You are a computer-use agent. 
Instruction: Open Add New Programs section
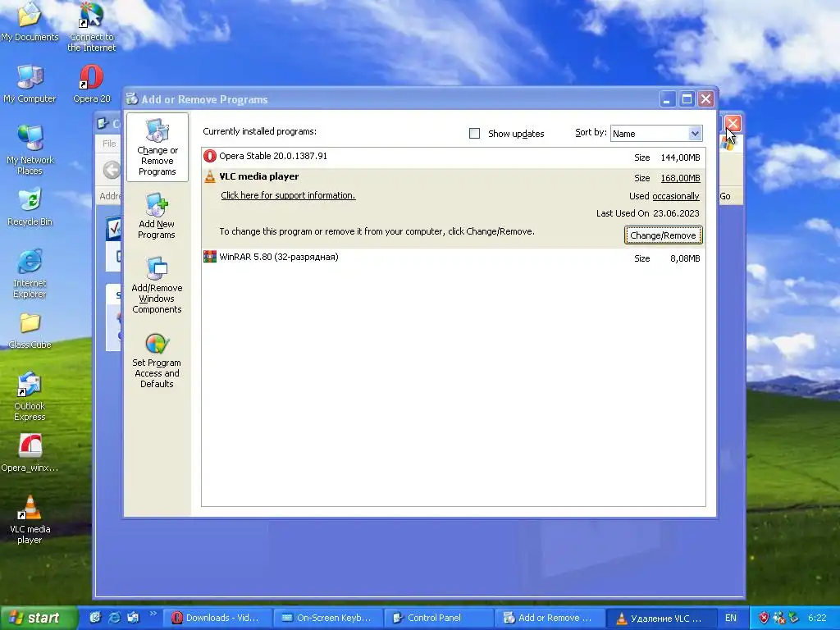157,216
